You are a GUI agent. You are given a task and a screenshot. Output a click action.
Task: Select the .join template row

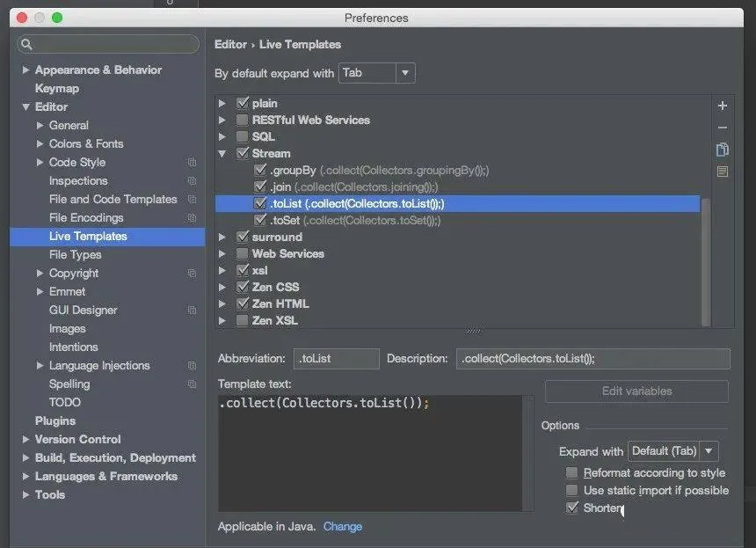coord(457,186)
